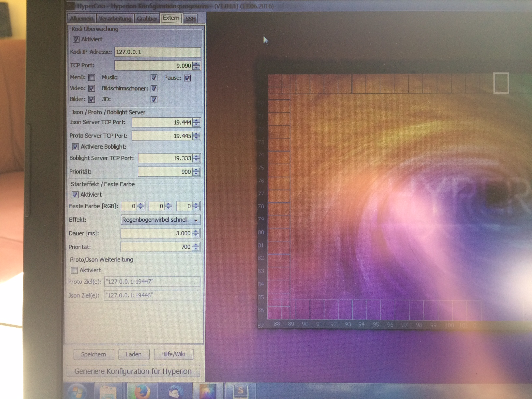
Task: Uncheck the Video checkbox
Action: (x=92, y=88)
